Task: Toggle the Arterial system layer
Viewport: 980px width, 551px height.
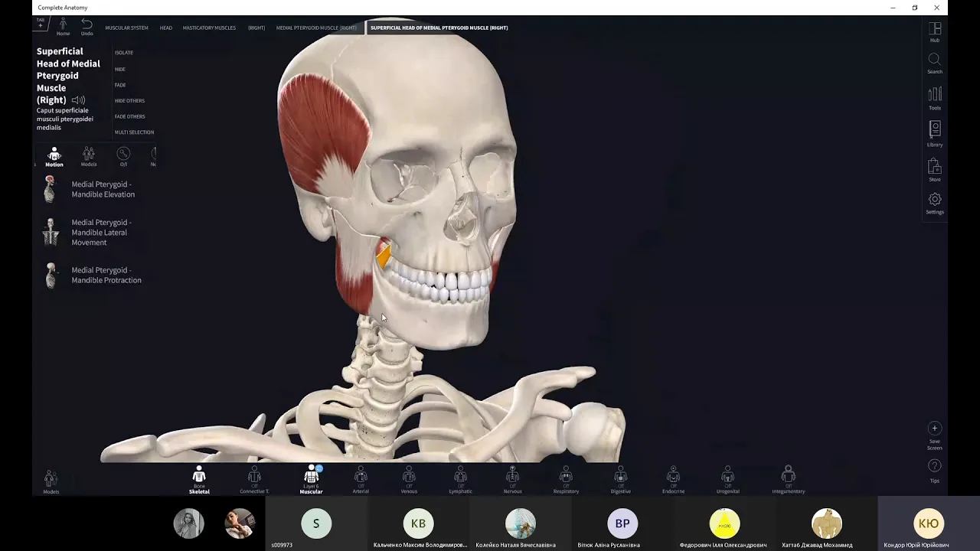Action: pyautogui.click(x=361, y=480)
